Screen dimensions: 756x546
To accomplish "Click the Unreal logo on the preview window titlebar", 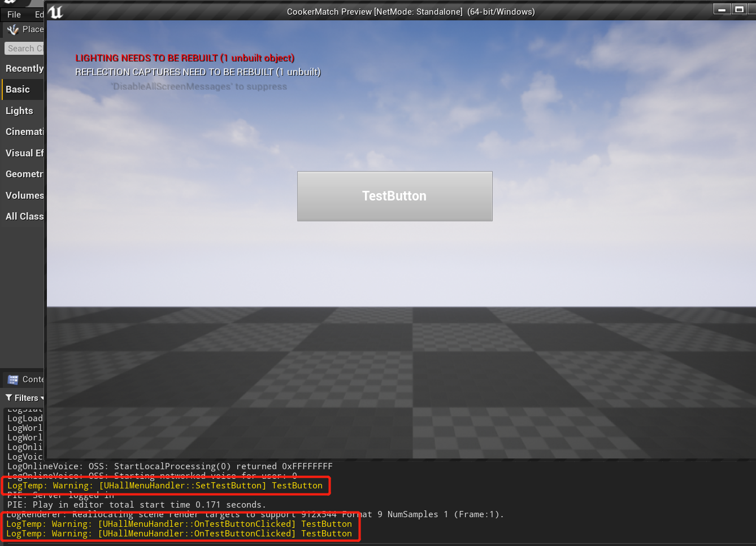I will pos(55,11).
